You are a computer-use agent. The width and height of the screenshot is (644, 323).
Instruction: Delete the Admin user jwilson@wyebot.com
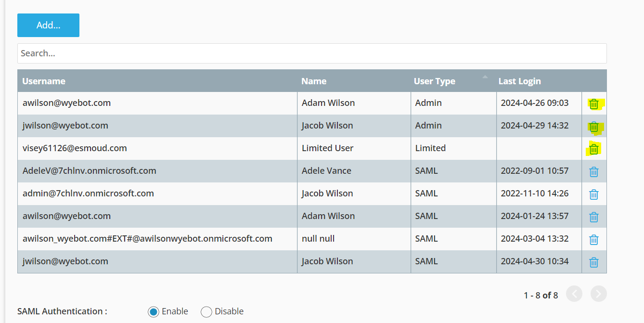coord(594,127)
